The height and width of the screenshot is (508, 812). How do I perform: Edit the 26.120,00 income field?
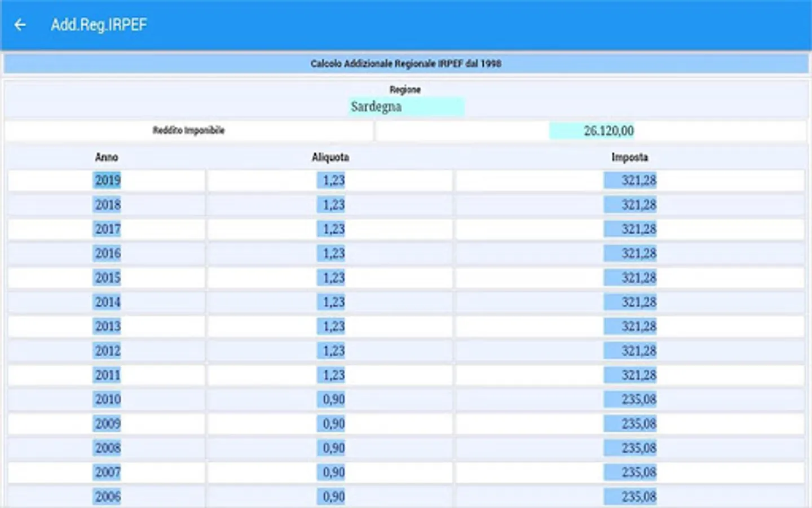tap(608, 131)
